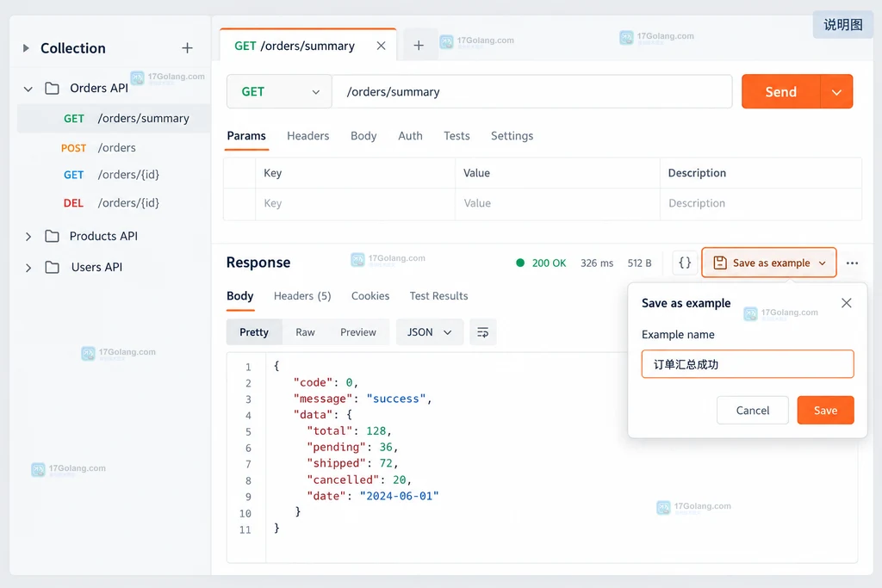This screenshot has height=588, width=882.
Task: View response Headers (5) tab
Action: [x=302, y=296]
